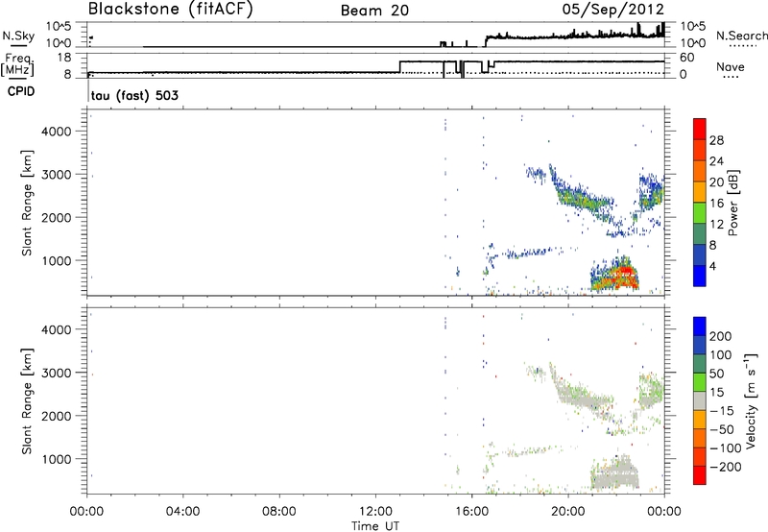Click the 'CPID' label

click(21, 91)
